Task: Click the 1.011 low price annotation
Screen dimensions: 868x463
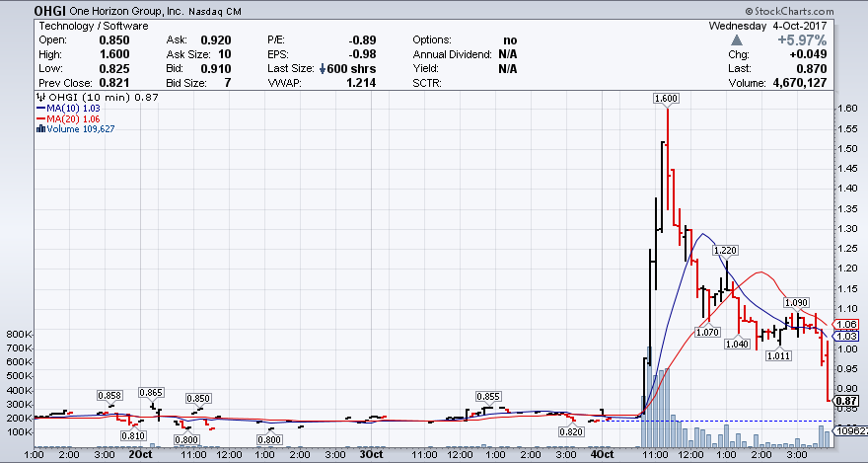Action: [778, 355]
